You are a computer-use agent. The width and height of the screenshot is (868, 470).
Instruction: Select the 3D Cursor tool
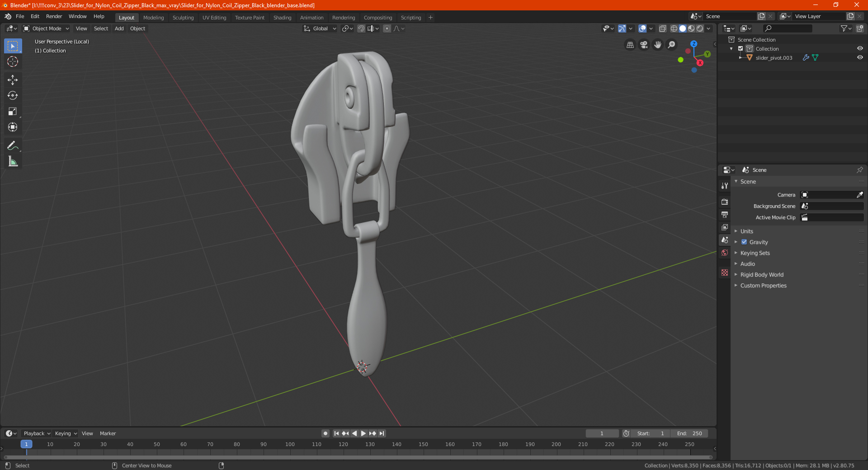(x=13, y=62)
